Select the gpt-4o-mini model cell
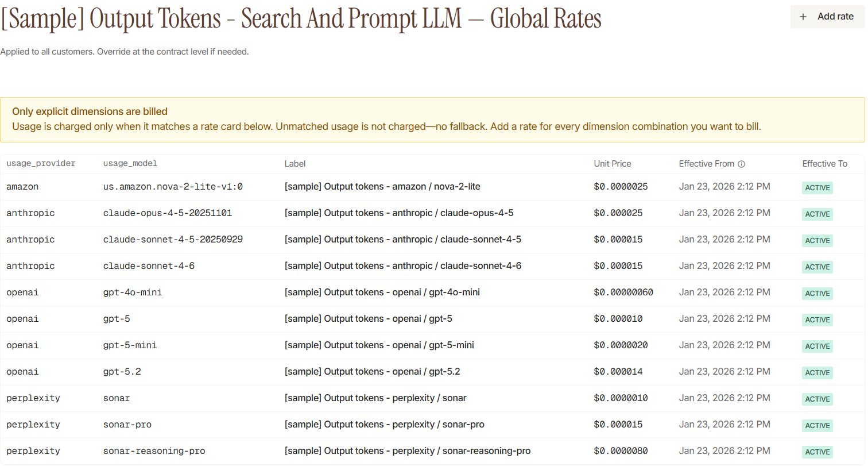Image resolution: width=868 pixels, height=466 pixels. [x=133, y=292]
